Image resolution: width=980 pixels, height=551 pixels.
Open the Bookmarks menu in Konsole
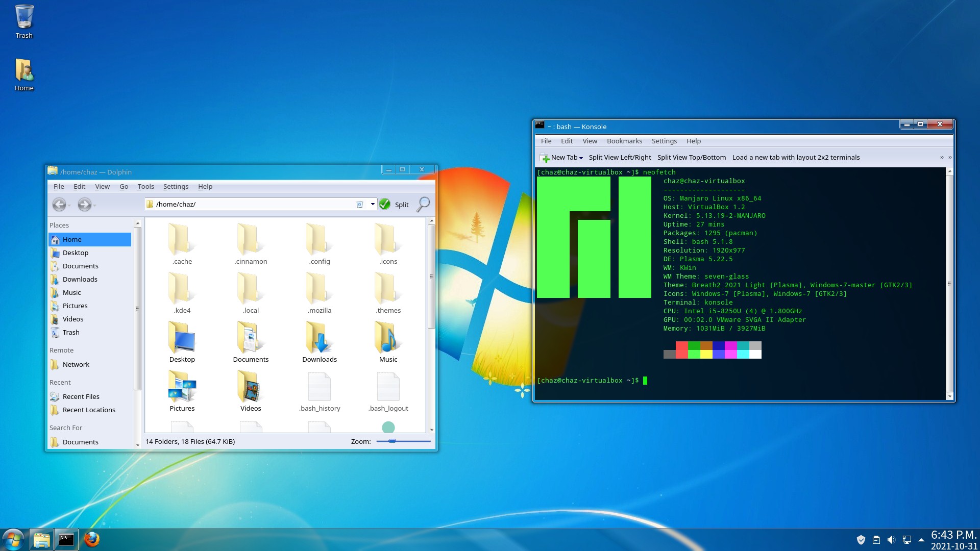[624, 141]
